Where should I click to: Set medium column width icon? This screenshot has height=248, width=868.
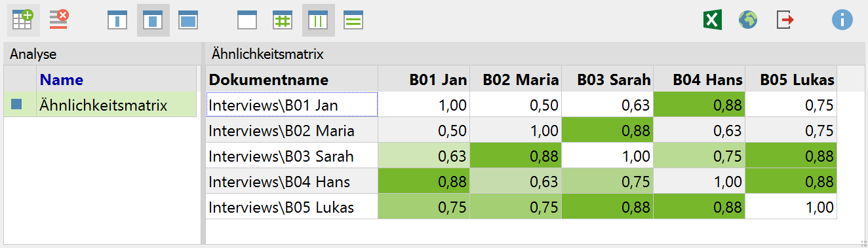[153, 20]
